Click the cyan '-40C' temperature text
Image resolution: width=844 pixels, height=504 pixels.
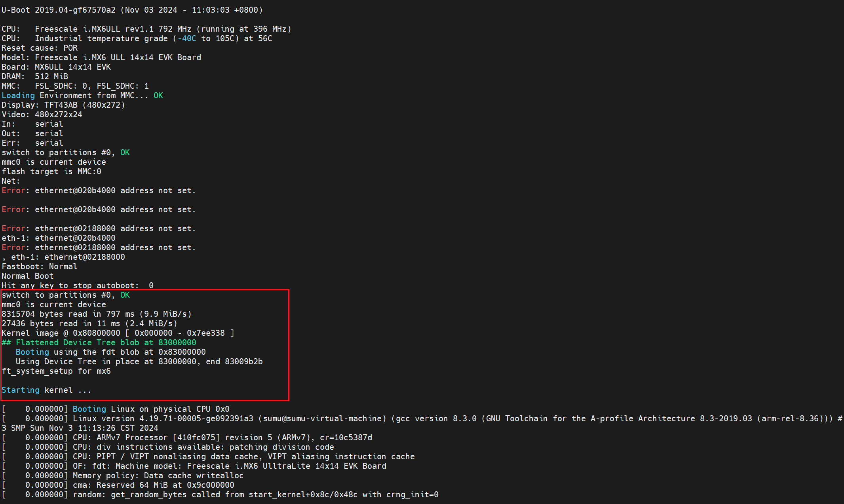[x=186, y=38]
